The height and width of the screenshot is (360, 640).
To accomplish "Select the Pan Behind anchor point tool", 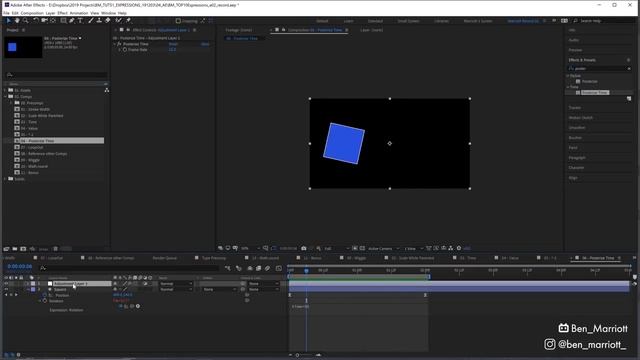I will coord(53,20).
